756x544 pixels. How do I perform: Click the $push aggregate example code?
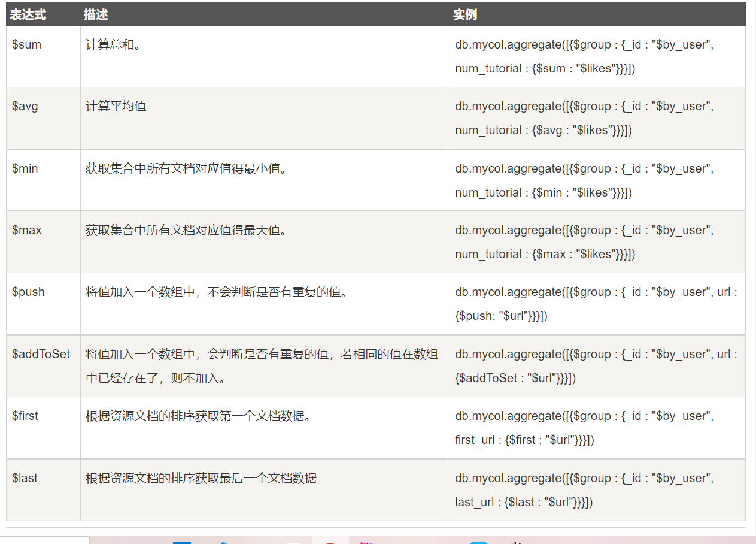tap(596, 304)
